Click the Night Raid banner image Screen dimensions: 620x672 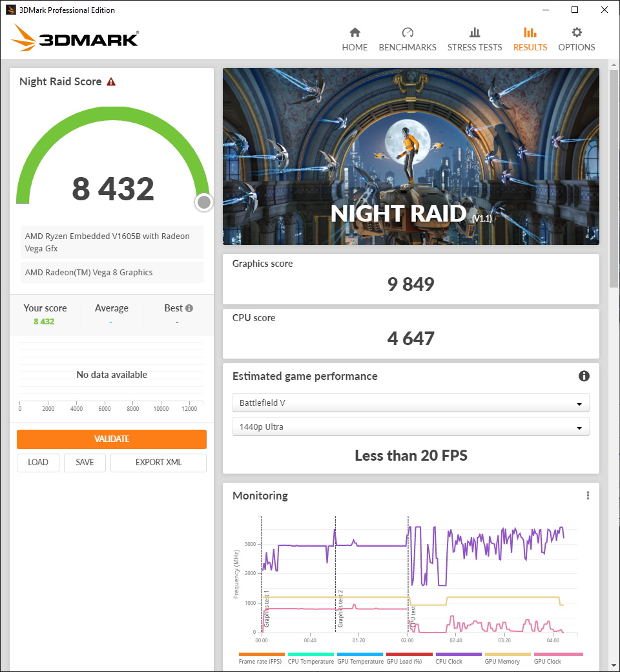411,156
